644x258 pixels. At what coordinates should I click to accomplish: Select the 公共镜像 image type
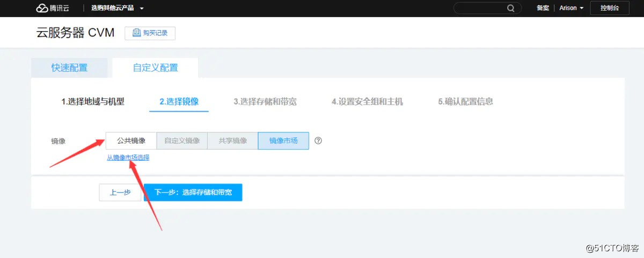click(131, 141)
